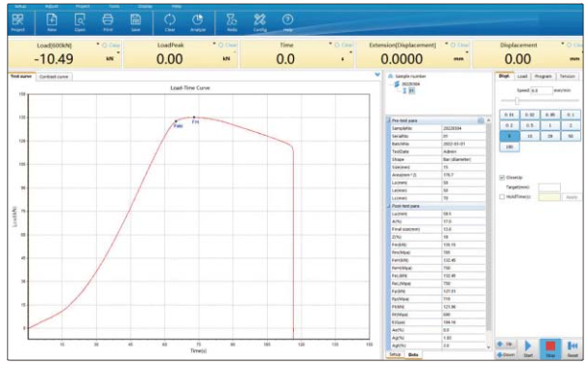Open a file using the Open icon
Image resolution: width=588 pixels, height=365 pixels.
click(80, 20)
